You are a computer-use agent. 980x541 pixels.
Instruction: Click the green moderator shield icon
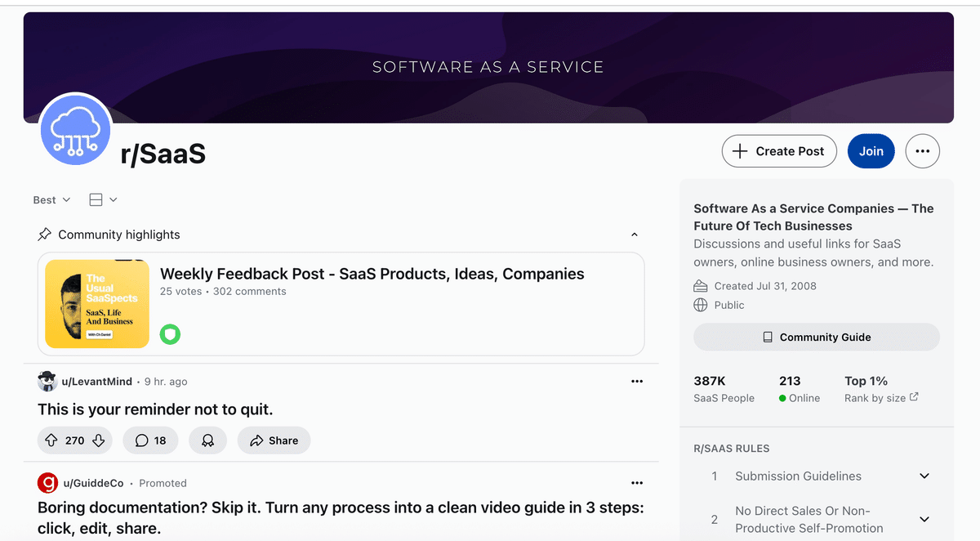[x=170, y=333]
